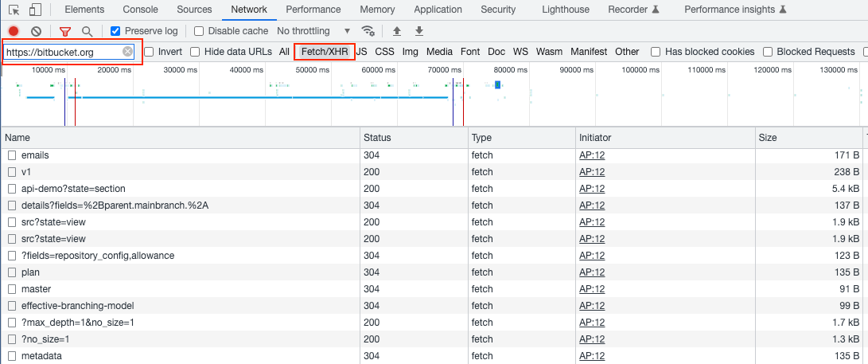The height and width of the screenshot is (364, 868).
Task: Select the metadata request row checkbox
Action: click(x=12, y=356)
